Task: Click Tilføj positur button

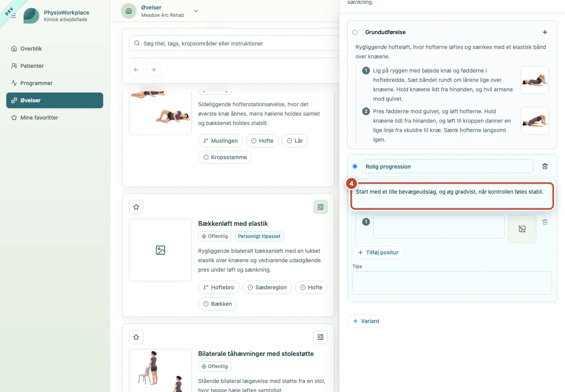Action: click(x=378, y=252)
